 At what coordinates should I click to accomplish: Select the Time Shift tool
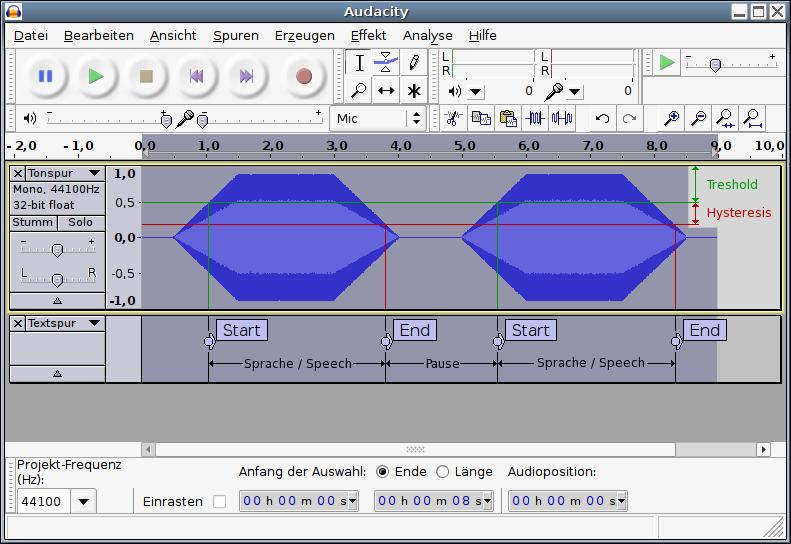pyautogui.click(x=386, y=90)
